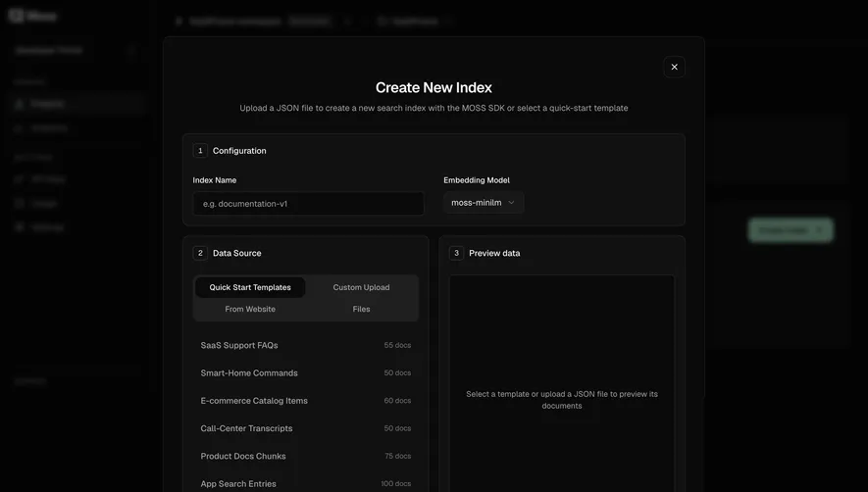This screenshot has height=492, width=868.
Task: Focus the Index Name input field
Action: [308, 204]
